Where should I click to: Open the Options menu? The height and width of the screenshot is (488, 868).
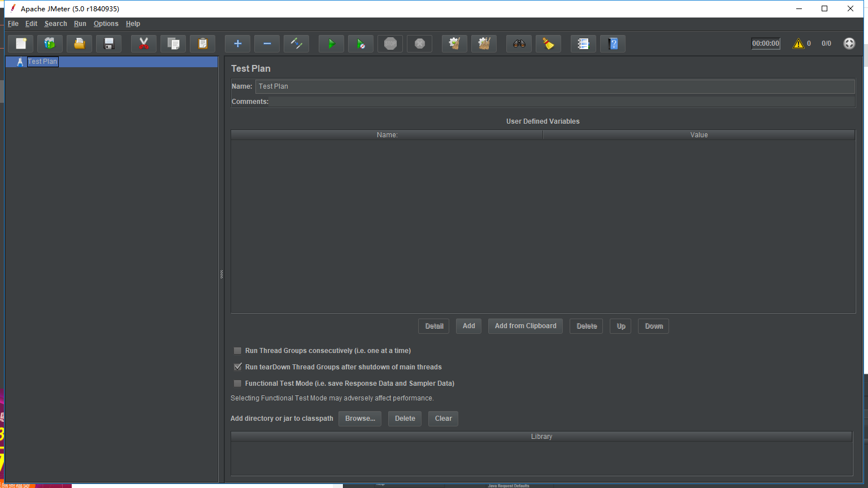coord(106,24)
